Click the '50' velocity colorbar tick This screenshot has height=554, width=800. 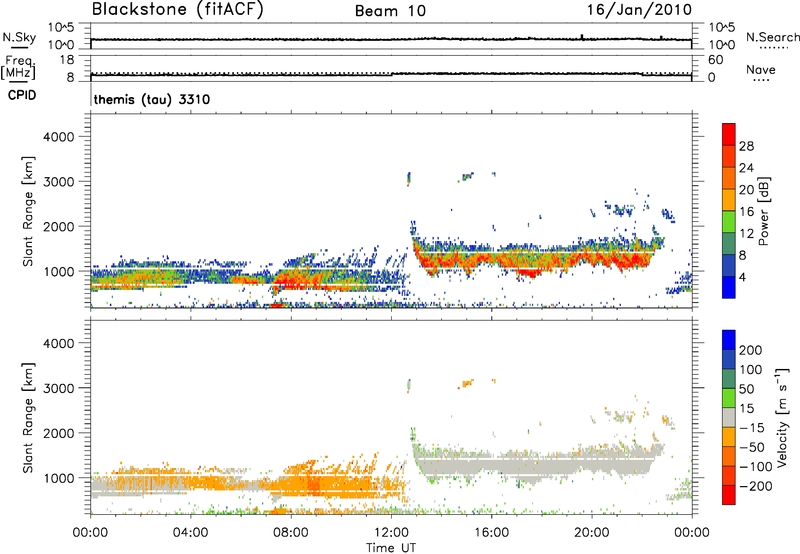tap(746, 389)
